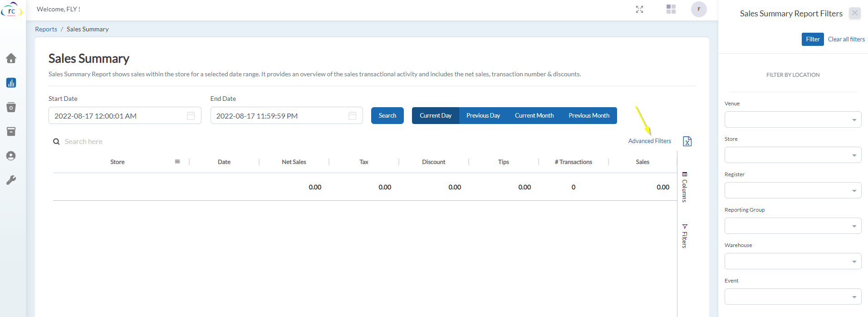Screen dimensions: 868x317
Task: Select Current Day range
Action: 436,115
